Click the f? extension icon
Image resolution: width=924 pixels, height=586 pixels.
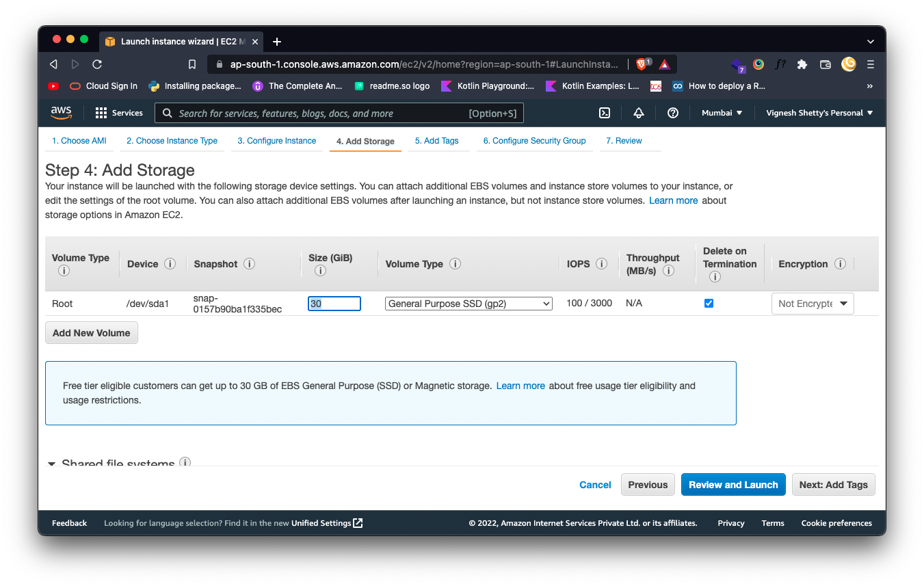point(780,64)
